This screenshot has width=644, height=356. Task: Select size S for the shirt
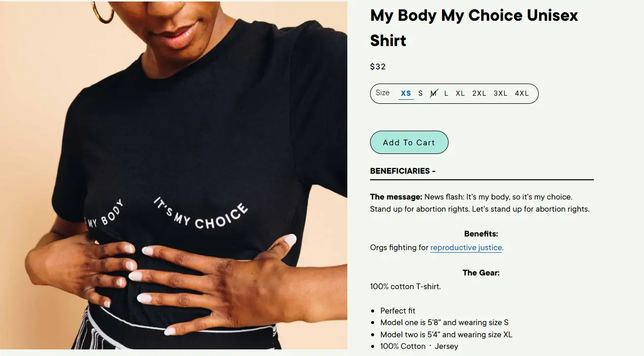(420, 93)
